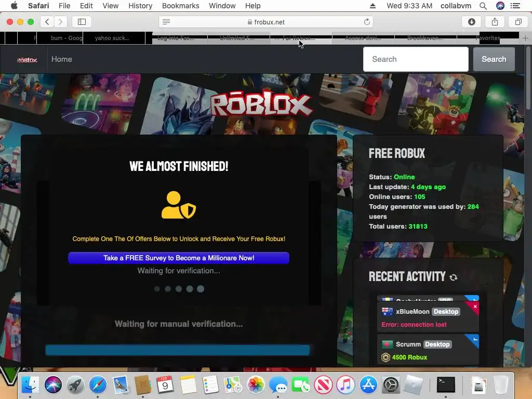
Task: Show all tabs overview
Action: (518, 22)
